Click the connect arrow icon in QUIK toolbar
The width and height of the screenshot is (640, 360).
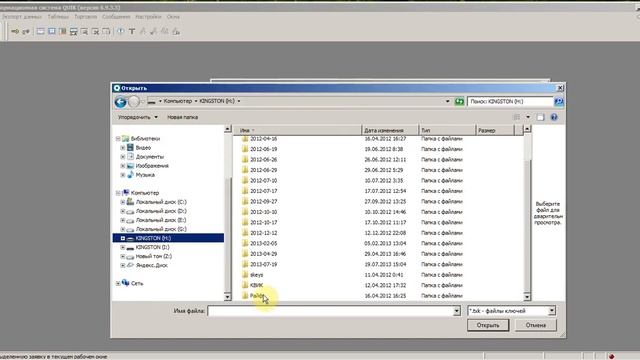click(15, 31)
